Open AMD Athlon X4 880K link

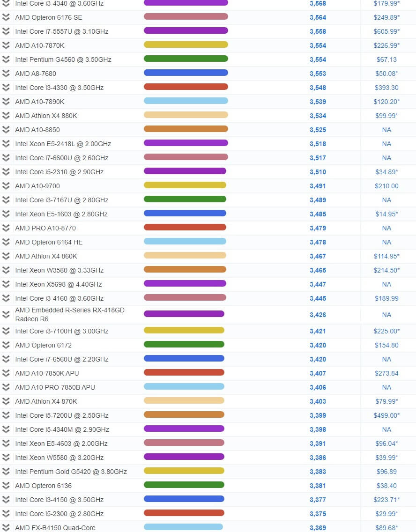click(x=46, y=116)
